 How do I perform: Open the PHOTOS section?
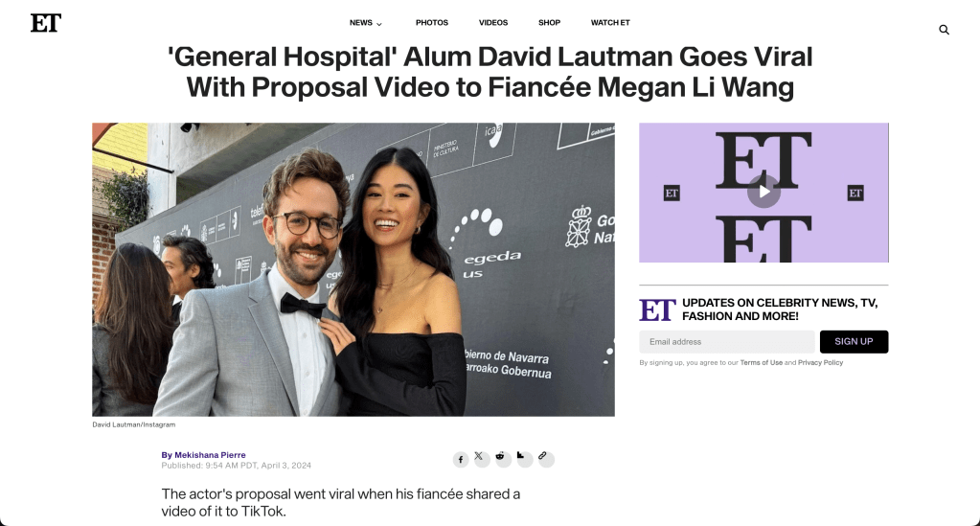[432, 23]
